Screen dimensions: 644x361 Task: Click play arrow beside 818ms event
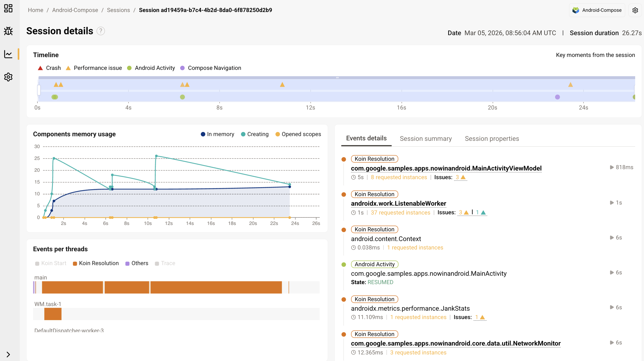click(612, 167)
